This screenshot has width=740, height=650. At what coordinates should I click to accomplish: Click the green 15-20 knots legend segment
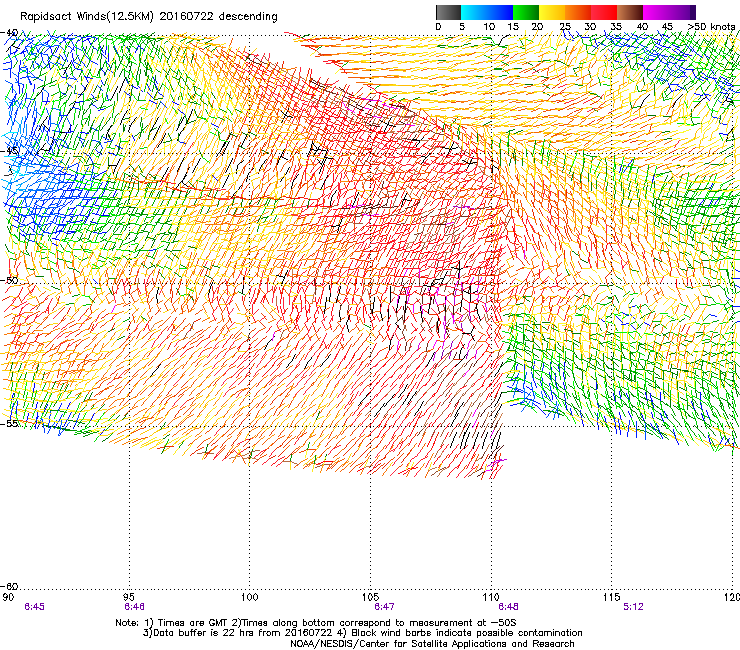click(x=526, y=12)
